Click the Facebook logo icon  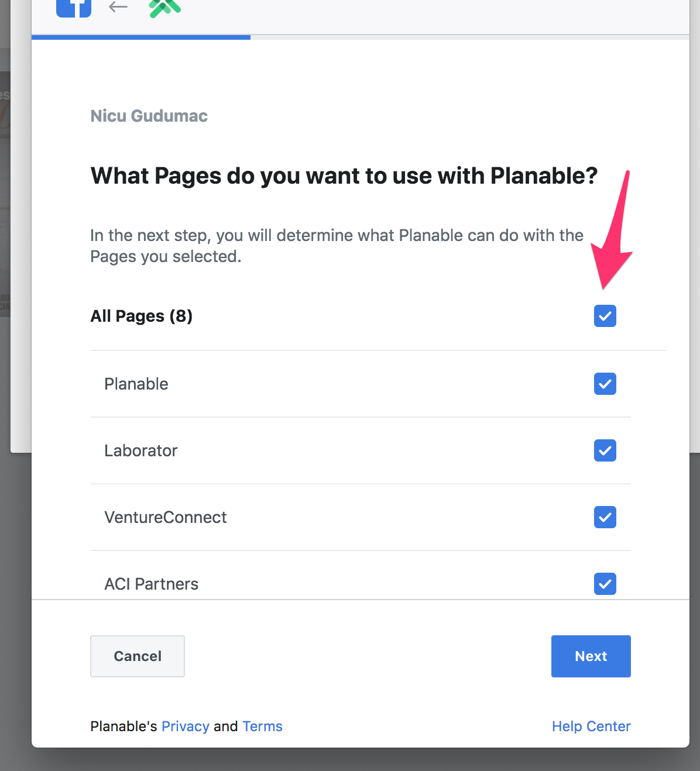pyautogui.click(x=74, y=8)
